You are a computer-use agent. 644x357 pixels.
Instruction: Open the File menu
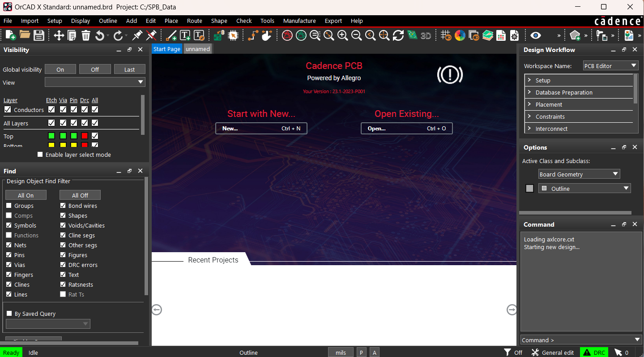pos(8,21)
